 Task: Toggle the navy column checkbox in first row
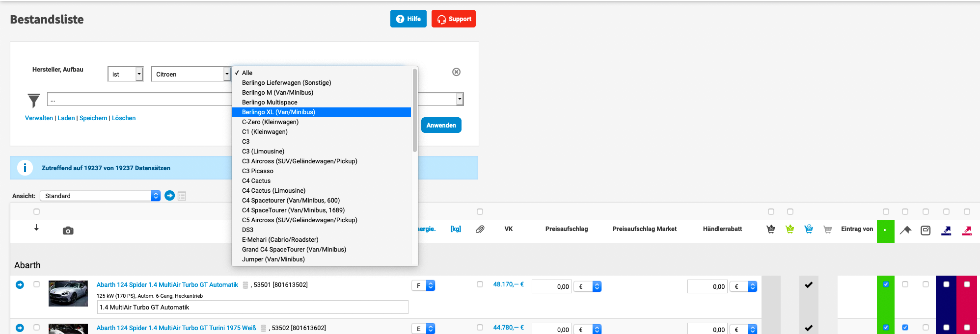946,284
